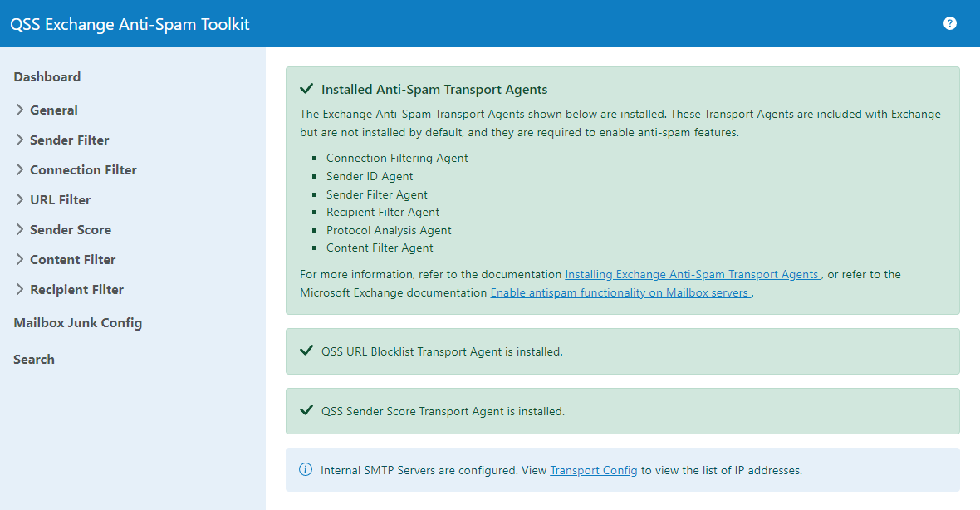This screenshot has height=510, width=980.
Task: Expand the Content Filter chevron
Action: (x=19, y=259)
